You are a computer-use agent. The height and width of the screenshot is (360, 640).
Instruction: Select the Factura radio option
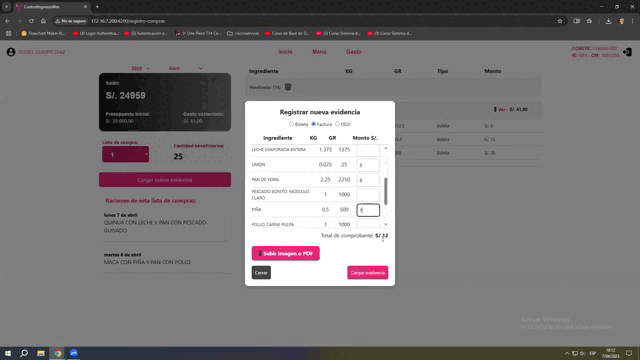click(x=313, y=124)
